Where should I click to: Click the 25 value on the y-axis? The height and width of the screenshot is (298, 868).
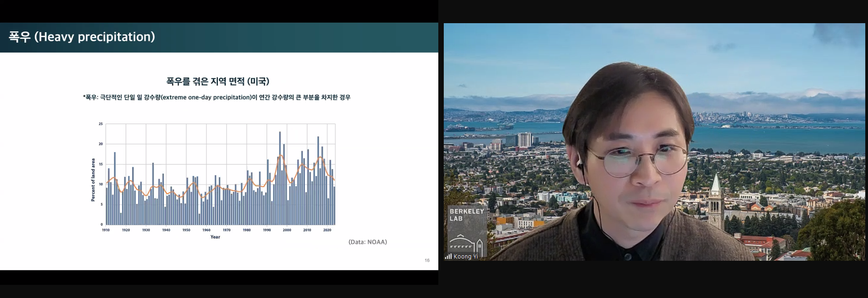[x=101, y=124]
